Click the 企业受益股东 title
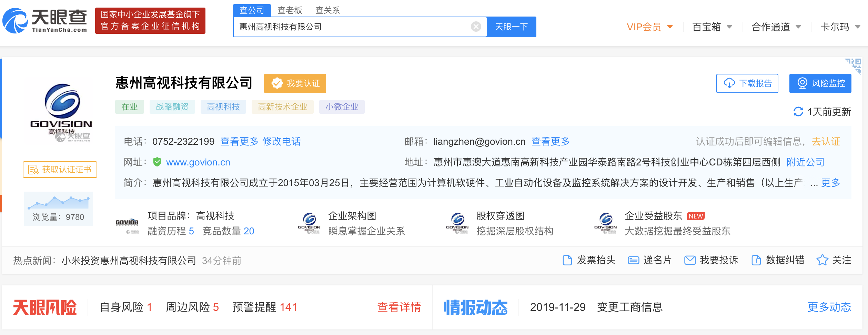868x335 pixels. click(x=654, y=216)
